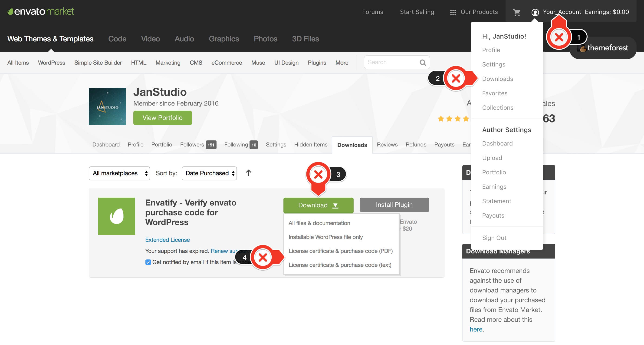Choose Downloads in the account menu
The height and width of the screenshot is (345, 644).
(x=497, y=79)
